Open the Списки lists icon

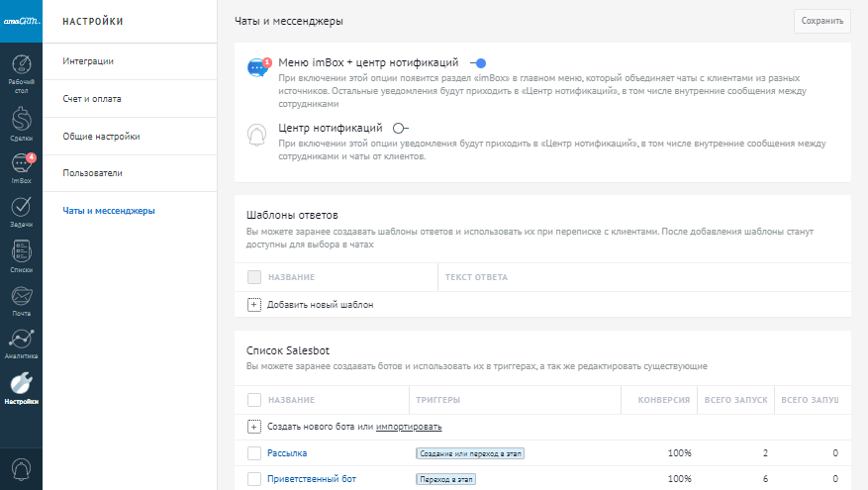pyautogui.click(x=21, y=253)
